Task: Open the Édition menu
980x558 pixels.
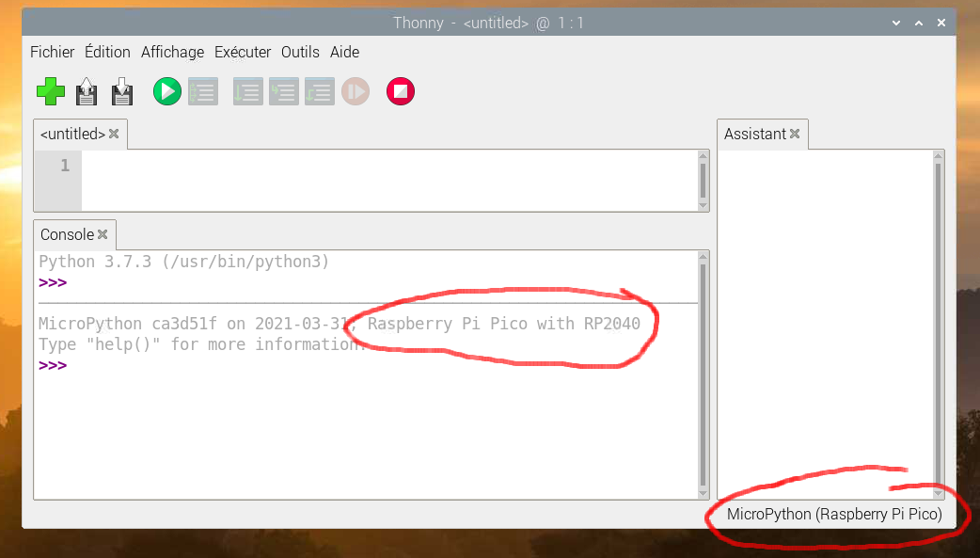Action: tap(107, 52)
